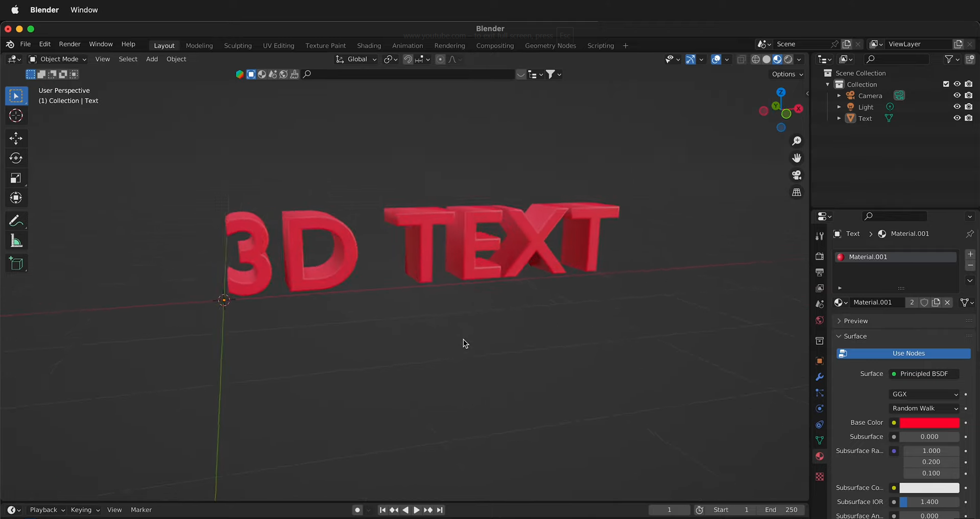Select Material.001 slot in material list
The height and width of the screenshot is (519, 980).
895,257
